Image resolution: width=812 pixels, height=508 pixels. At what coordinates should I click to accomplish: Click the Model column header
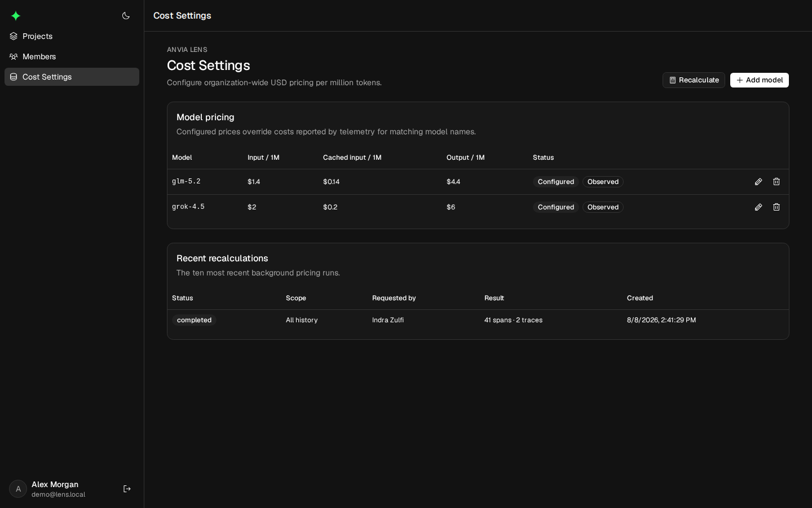point(182,157)
